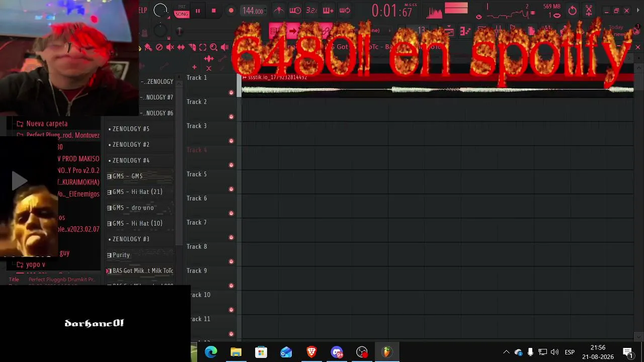Choose the Select tool in playlist toolbar
The width and height of the screenshot is (644, 362).
(203, 47)
